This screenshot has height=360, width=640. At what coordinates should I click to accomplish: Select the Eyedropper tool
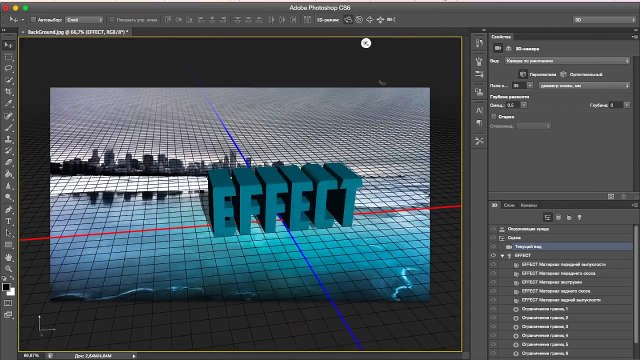click(8, 104)
